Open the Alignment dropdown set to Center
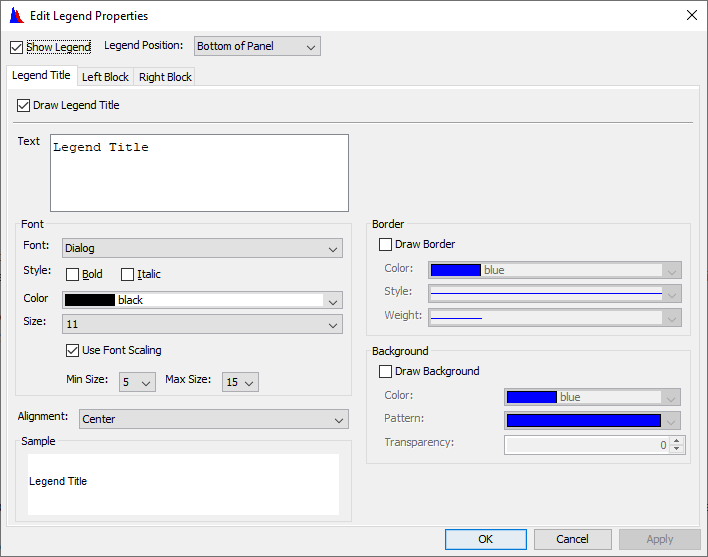708x557 pixels. point(212,419)
